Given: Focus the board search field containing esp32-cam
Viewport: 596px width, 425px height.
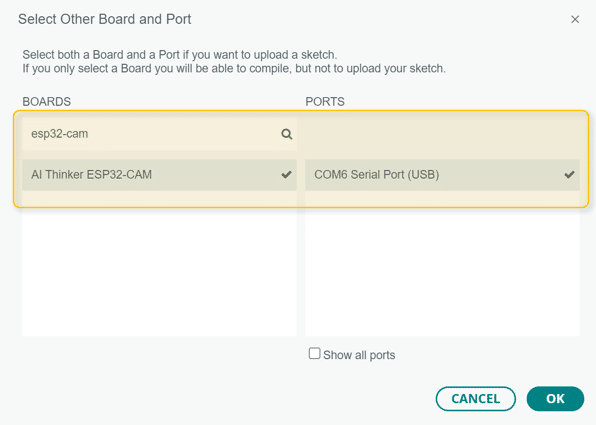Looking at the screenshot, I should [159, 134].
